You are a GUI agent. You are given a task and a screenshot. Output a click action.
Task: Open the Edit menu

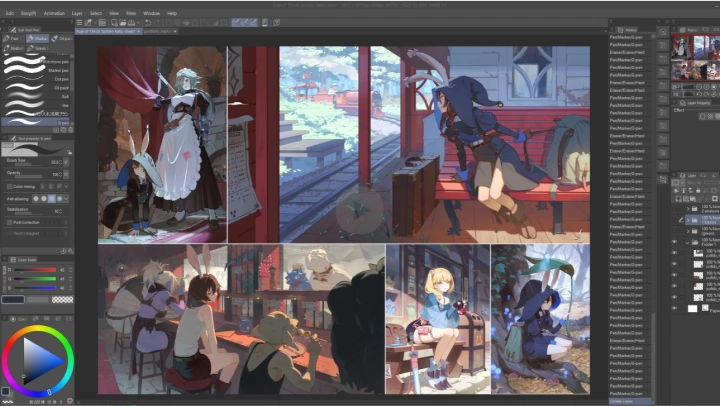[9, 13]
